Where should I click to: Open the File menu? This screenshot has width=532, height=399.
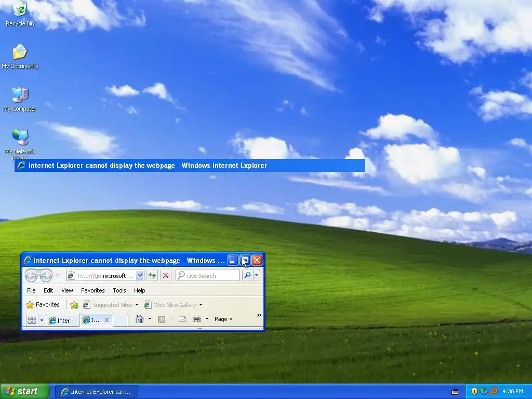[x=31, y=290]
